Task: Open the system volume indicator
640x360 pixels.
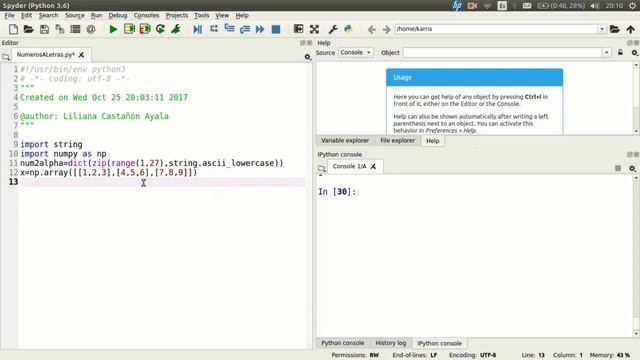Action: pos(595,6)
